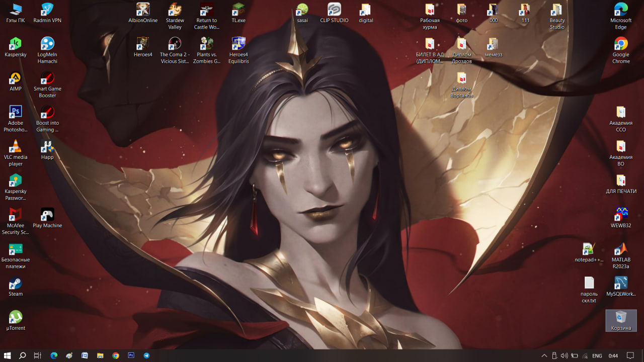Open the ENG input language switcher
The image size is (644, 362).
pos(597,355)
